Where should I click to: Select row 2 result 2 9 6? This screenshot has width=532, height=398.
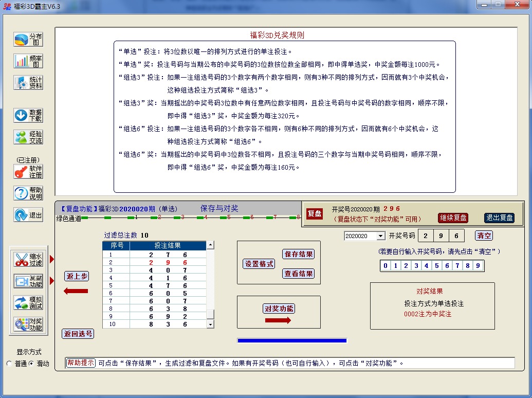click(x=168, y=262)
